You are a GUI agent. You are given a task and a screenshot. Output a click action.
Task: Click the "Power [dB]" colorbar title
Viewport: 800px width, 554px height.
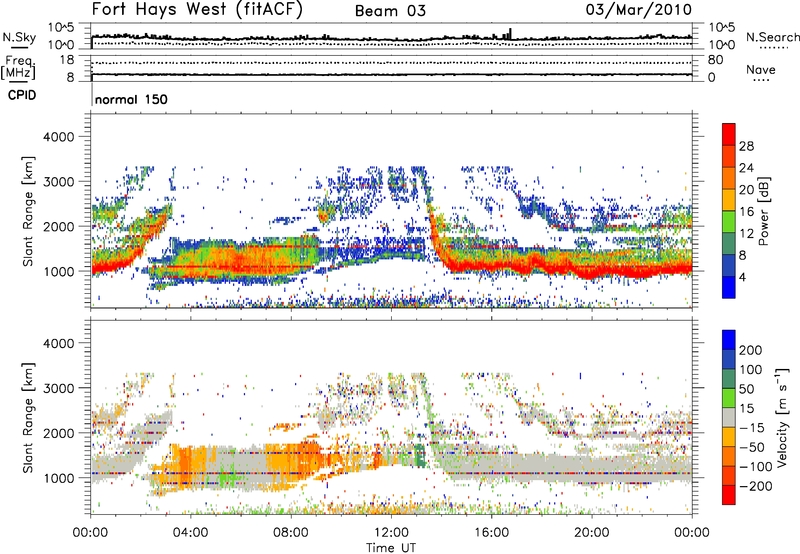pos(764,211)
